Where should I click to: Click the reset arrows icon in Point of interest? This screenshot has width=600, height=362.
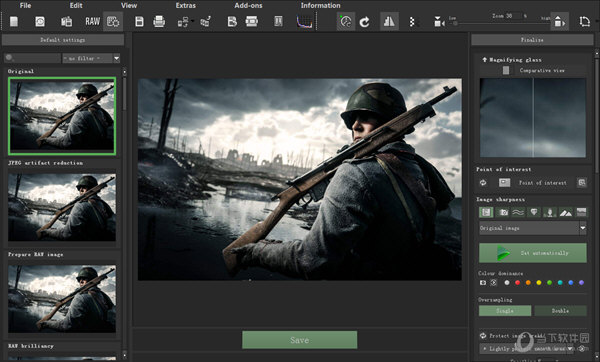pos(483,183)
